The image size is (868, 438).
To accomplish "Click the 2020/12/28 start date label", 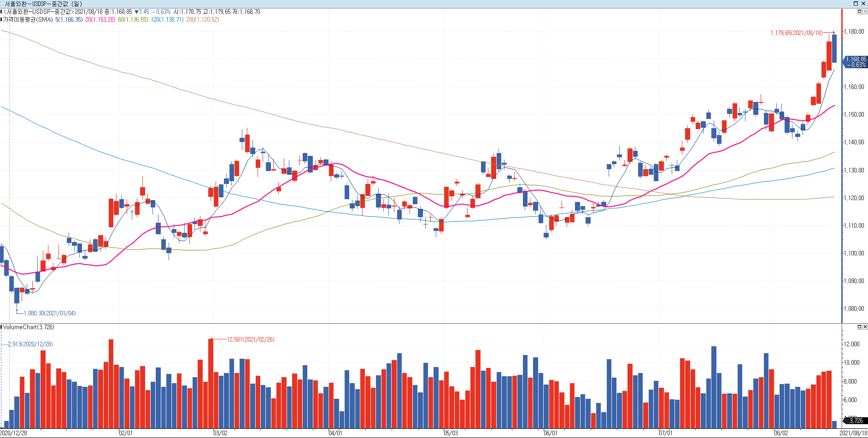I will click(x=14, y=433).
